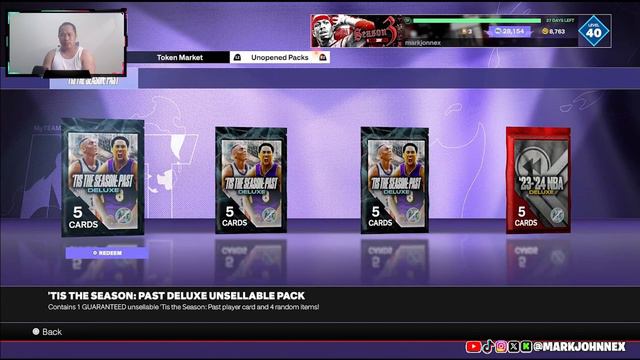Select the Unopened Packs tab

[x=280, y=58]
